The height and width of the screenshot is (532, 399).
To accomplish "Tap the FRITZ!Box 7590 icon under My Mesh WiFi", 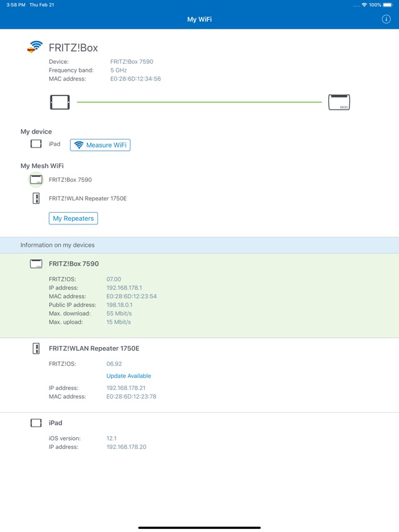I will click(x=35, y=179).
